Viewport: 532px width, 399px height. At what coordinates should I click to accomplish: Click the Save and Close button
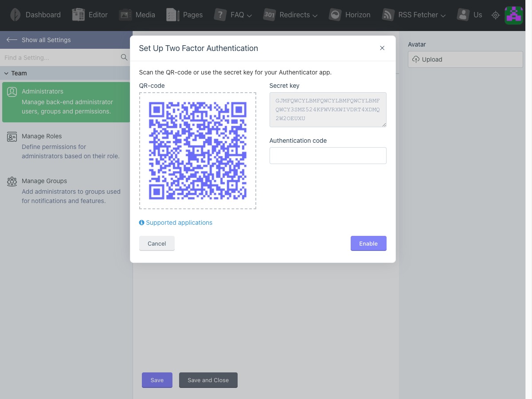[x=208, y=380]
